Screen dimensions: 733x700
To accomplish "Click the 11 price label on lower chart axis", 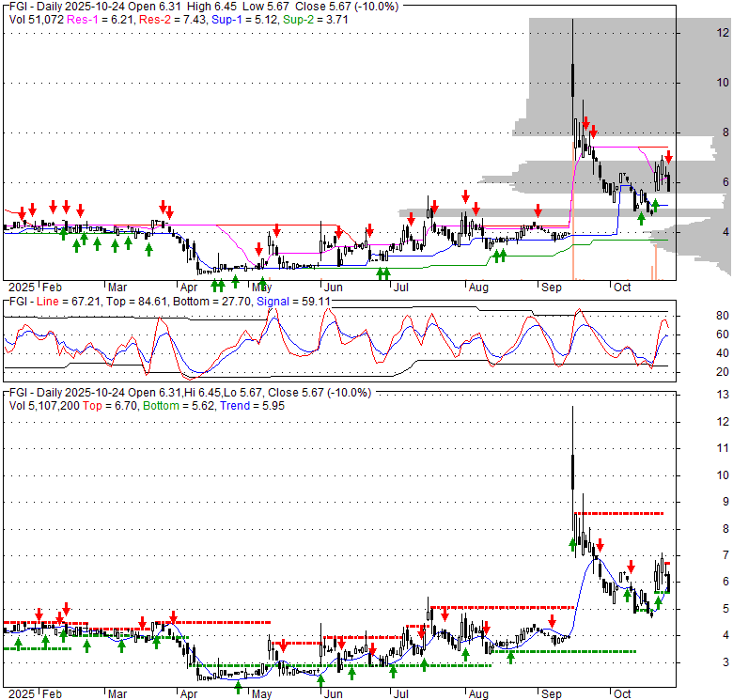I will 723,448.
